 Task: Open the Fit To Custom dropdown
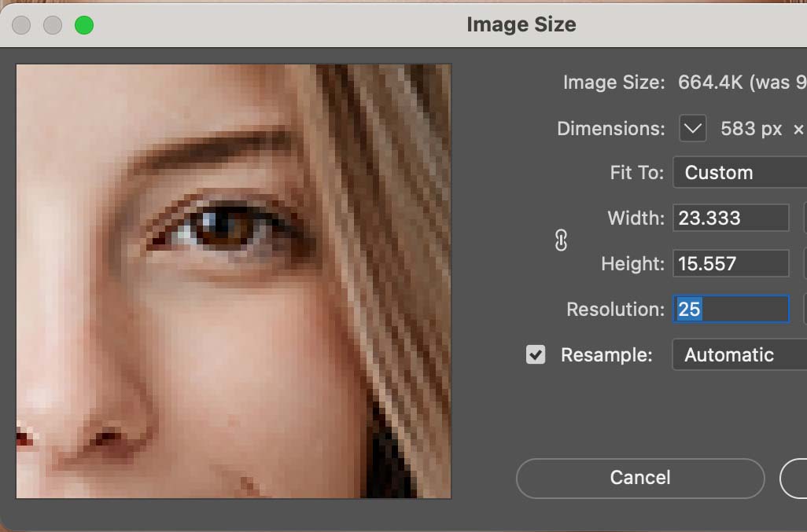click(739, 173)
